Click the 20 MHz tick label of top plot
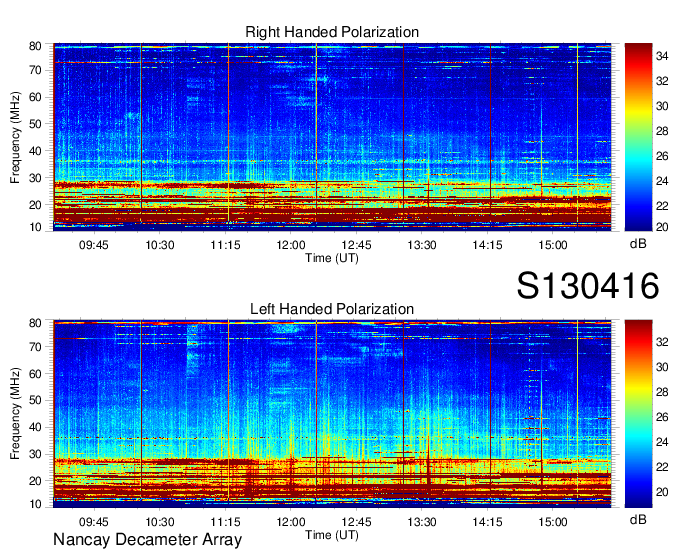The width and height of the screenshot is (680, 552). point(35,205)
